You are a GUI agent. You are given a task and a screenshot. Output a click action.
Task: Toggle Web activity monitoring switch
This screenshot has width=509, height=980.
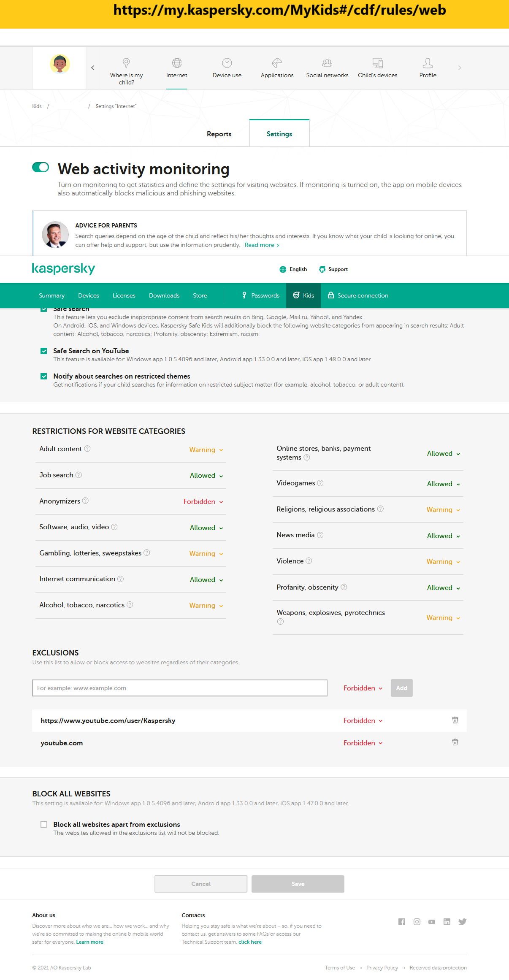click(41, 168)
